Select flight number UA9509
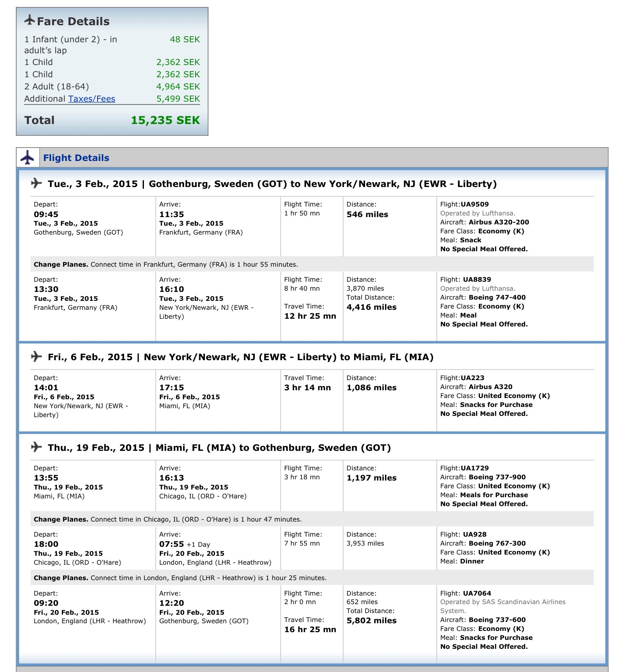Image resolution: width=622 pixels, height=672 pixels. [475, 204]
